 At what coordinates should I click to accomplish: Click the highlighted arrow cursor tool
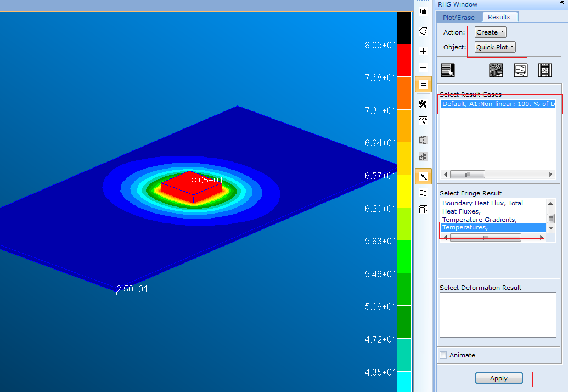pos(423,176)
